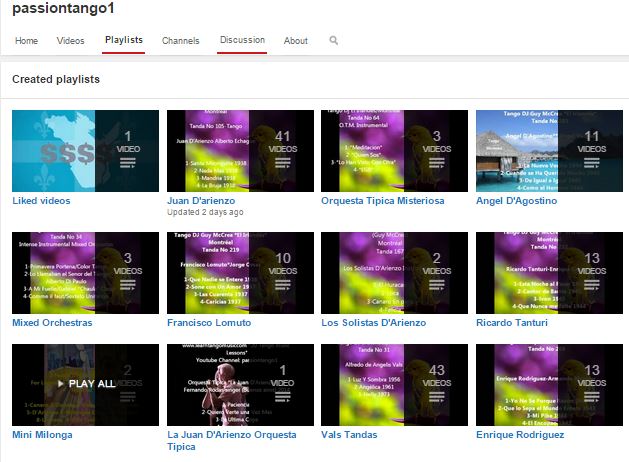Click the Francisco Lomuto 10 videos thumbnail
The height and width of the screenshot is (462, 629).
coord(240,273)
